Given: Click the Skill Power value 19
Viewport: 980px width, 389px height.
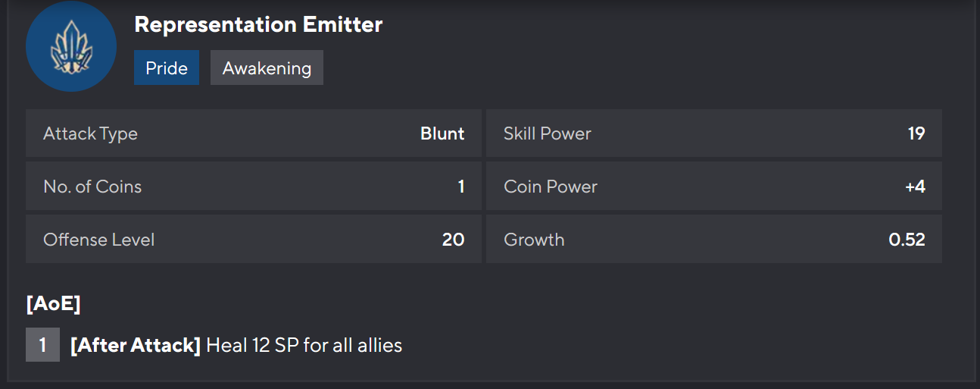Looking at the screenshot, I should pos(916,133).
